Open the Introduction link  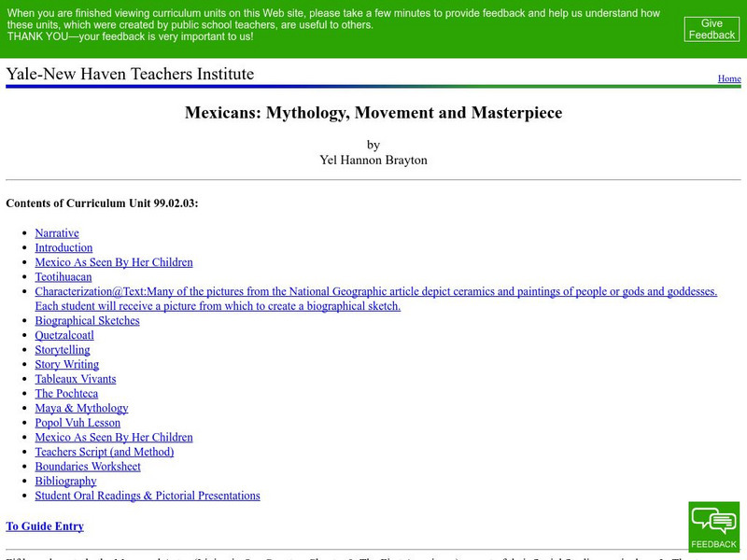[x=63, y=247]
